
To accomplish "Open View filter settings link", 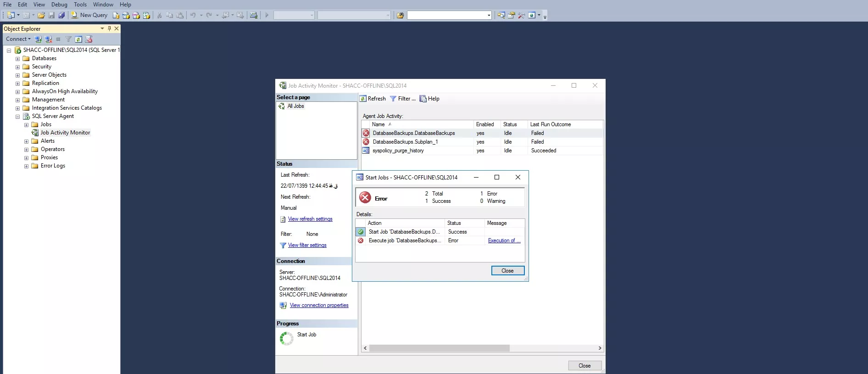I will [x=307, y=245].
